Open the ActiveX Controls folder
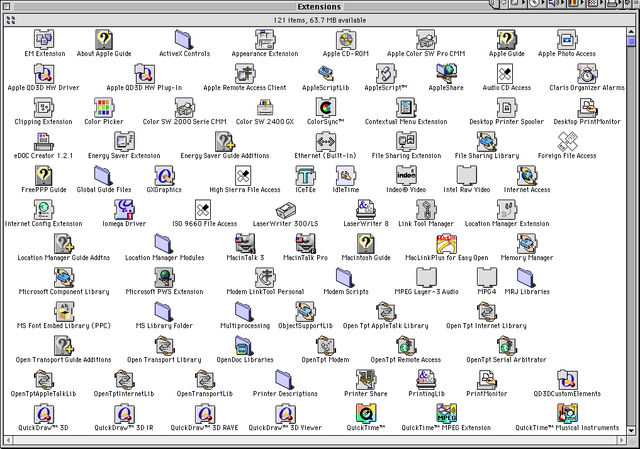 pyautogui.click(x=184, y=39)
